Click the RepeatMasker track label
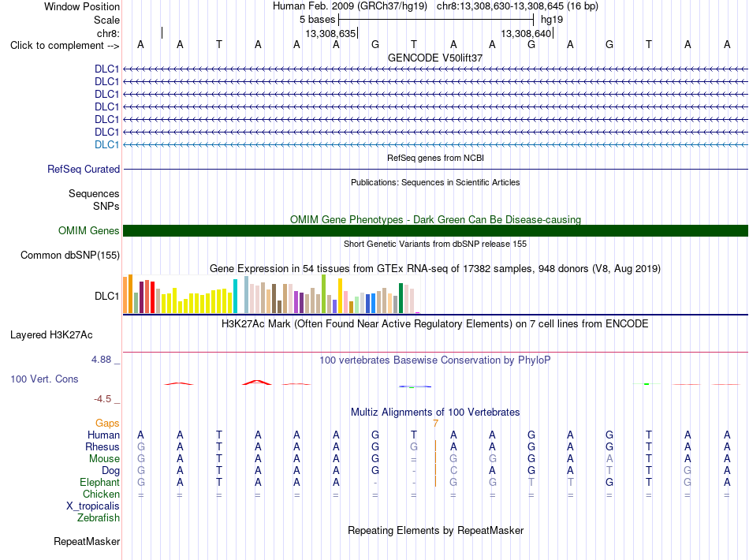Screen dimensions: 749x560 87,541
